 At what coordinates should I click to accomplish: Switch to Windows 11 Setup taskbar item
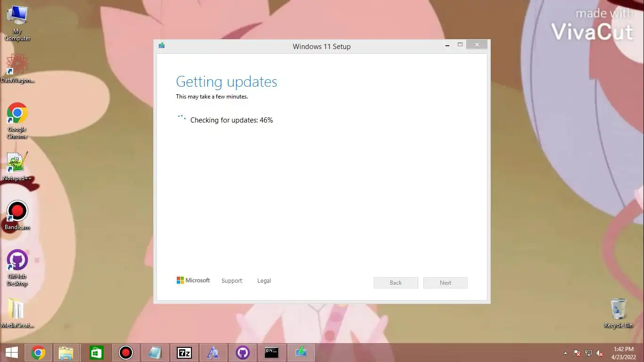(x=301, y=353)
